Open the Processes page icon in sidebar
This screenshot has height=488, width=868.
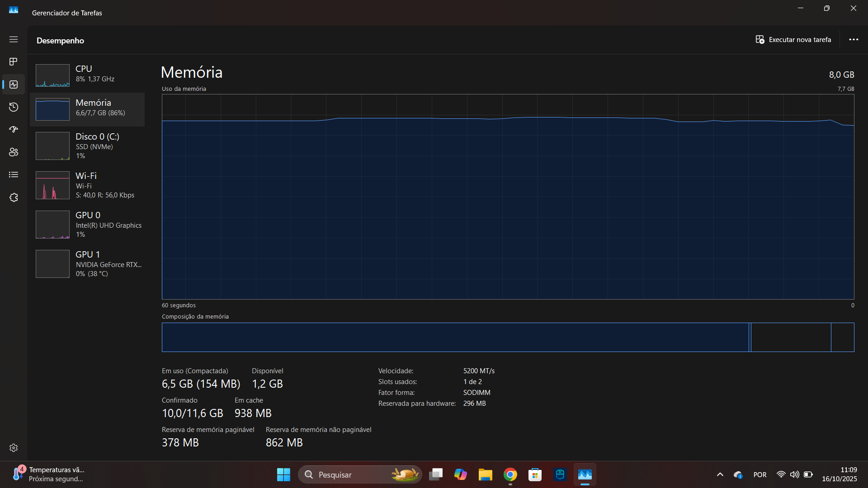coord(14,61)
